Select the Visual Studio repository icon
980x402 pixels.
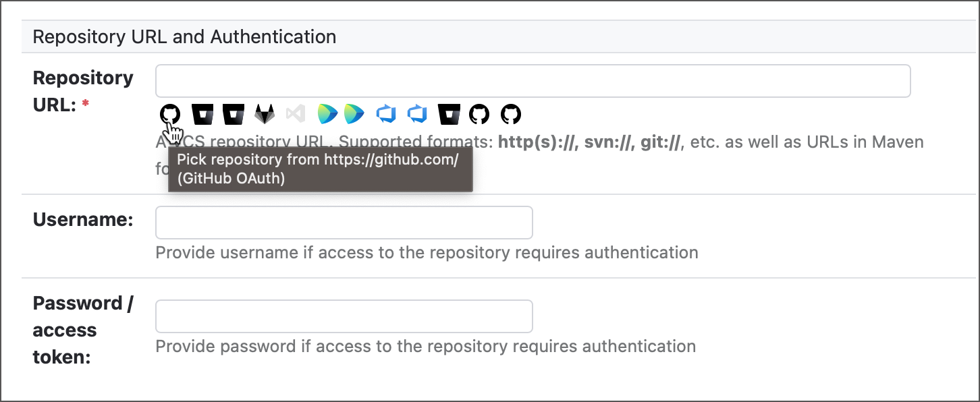295,113
